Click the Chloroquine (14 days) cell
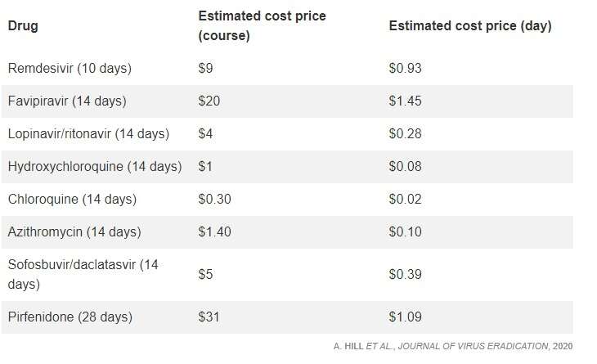This screenshot has width=597, height=364. click(72, 200)
